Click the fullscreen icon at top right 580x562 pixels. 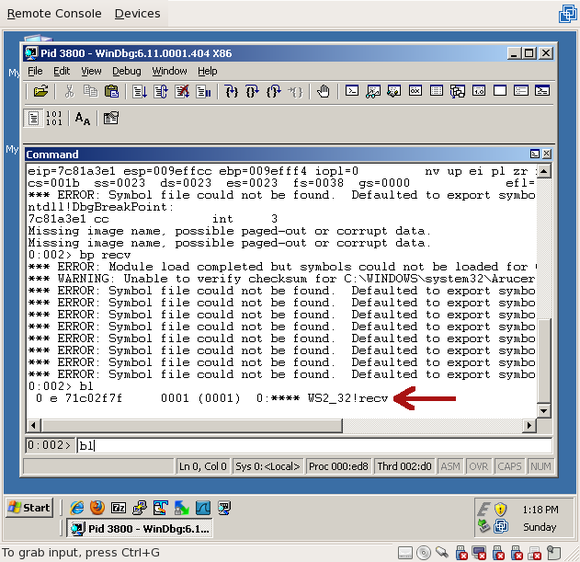click(567, 14)
